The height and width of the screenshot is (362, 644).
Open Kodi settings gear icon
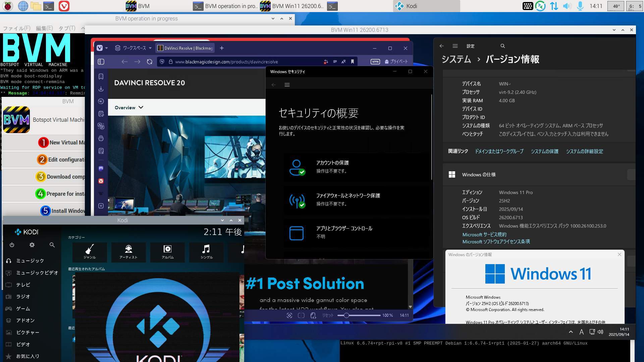(32, 245)
